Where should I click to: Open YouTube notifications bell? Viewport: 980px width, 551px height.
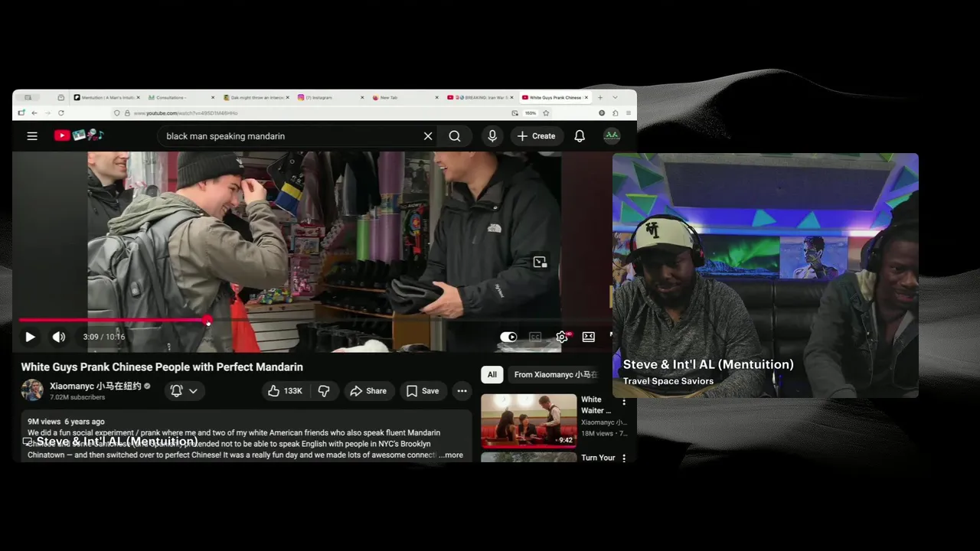580,136
